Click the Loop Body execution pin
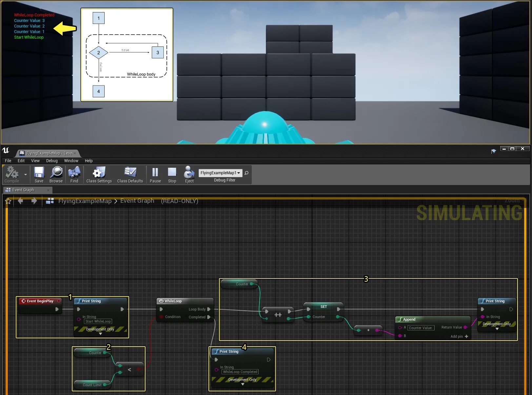 tap(209, 309)
